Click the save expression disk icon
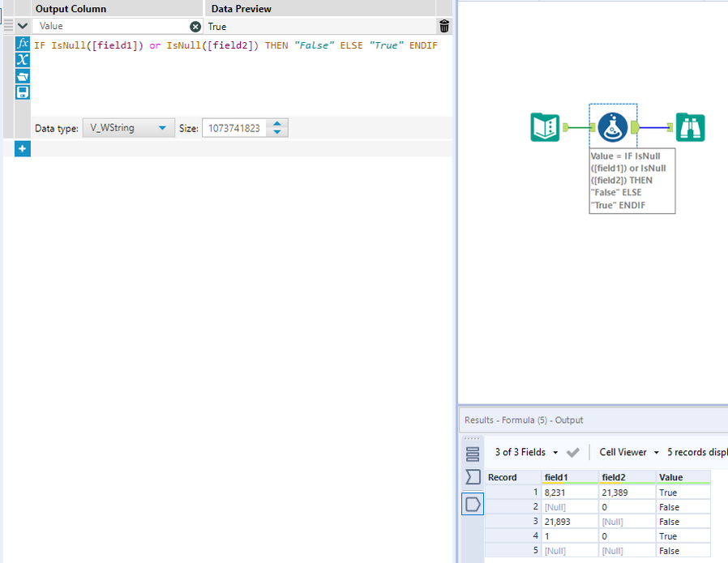This screenshot has width=728, height=563. pyautogui.click(x=23, y=92)
